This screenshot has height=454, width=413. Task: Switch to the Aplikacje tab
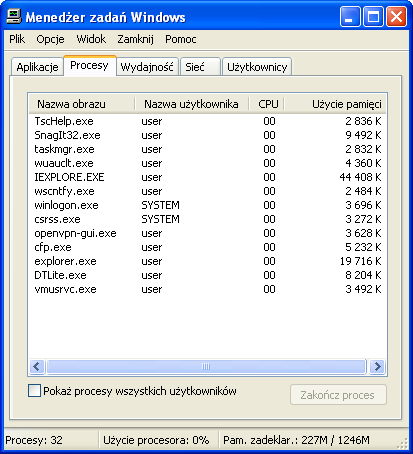pyautogui.click(x=37, y=67)
